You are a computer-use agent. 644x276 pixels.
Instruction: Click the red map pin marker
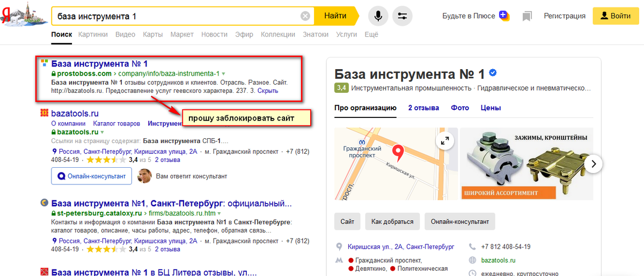point(398,153)
